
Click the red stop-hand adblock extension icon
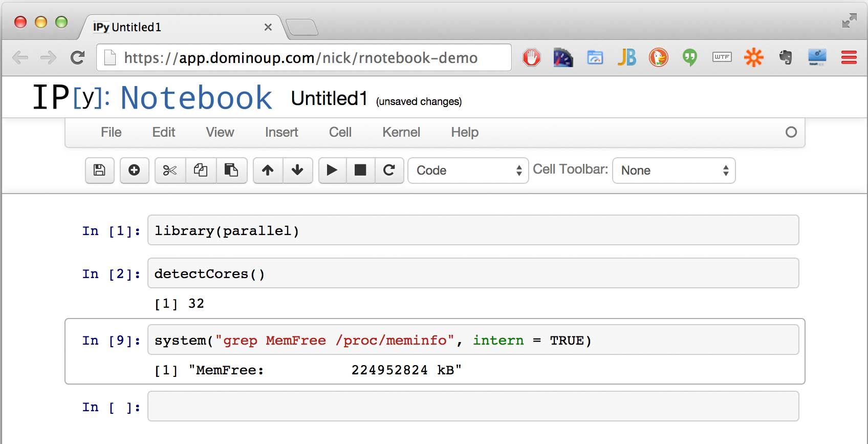pos(531,57)
